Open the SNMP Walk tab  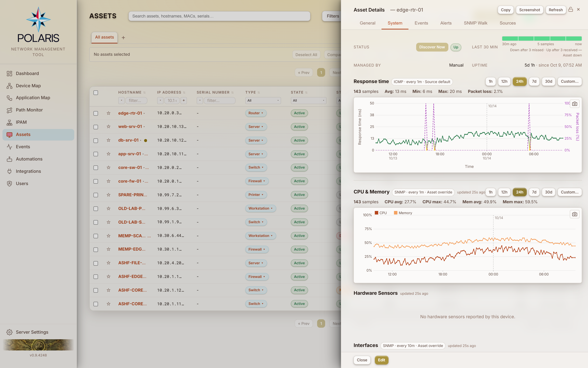tap(475, 23)
